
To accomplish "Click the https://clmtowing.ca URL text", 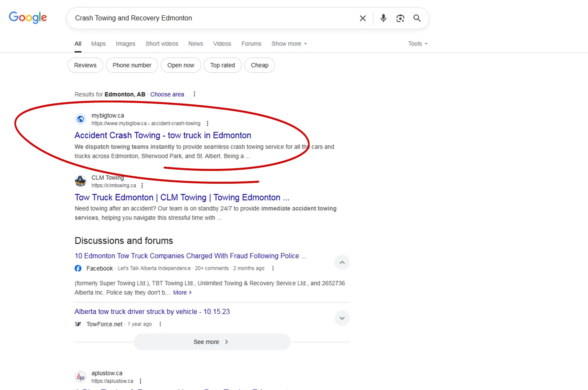I will click(x=114, y=185).
